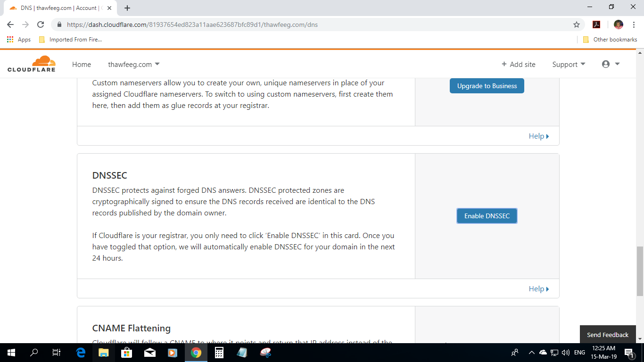Viewport: 644px width, 362px height.
Task: Bookmark this page with the star
Action: point(576,25)
